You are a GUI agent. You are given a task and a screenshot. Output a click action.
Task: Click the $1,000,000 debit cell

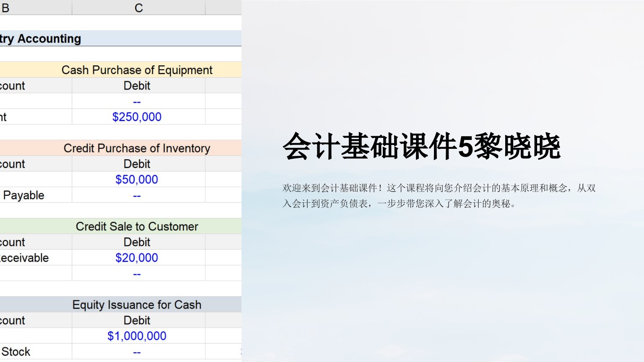pyautogui.click(x=139, y=336)
